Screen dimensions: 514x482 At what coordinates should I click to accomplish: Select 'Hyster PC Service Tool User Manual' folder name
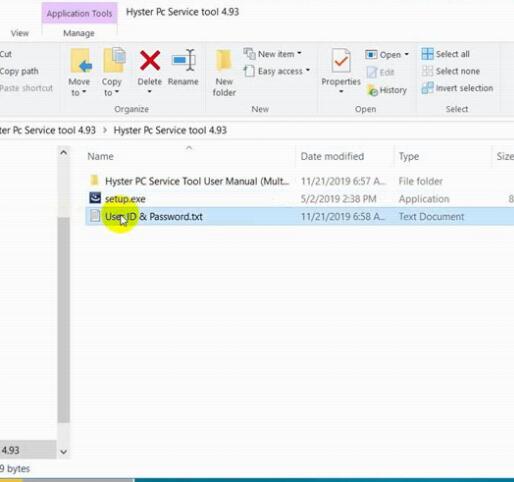pos(197,181)
